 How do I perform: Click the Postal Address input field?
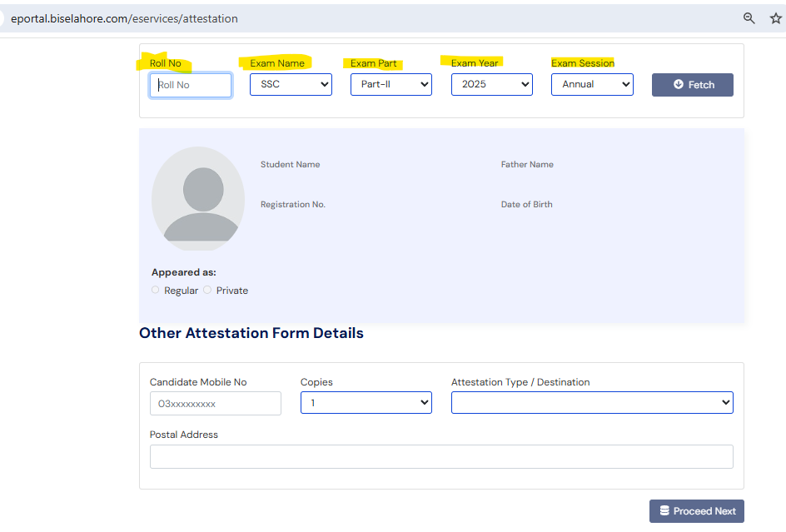[441, 457]
